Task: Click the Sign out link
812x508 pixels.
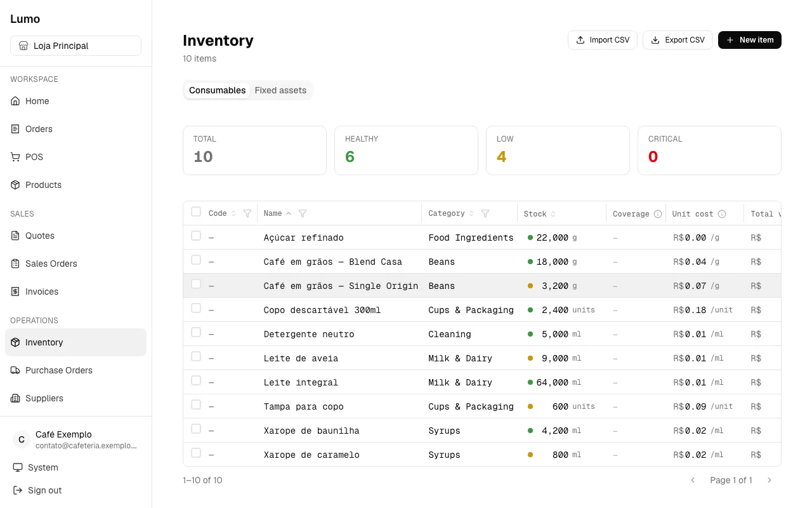Action: 37,490
